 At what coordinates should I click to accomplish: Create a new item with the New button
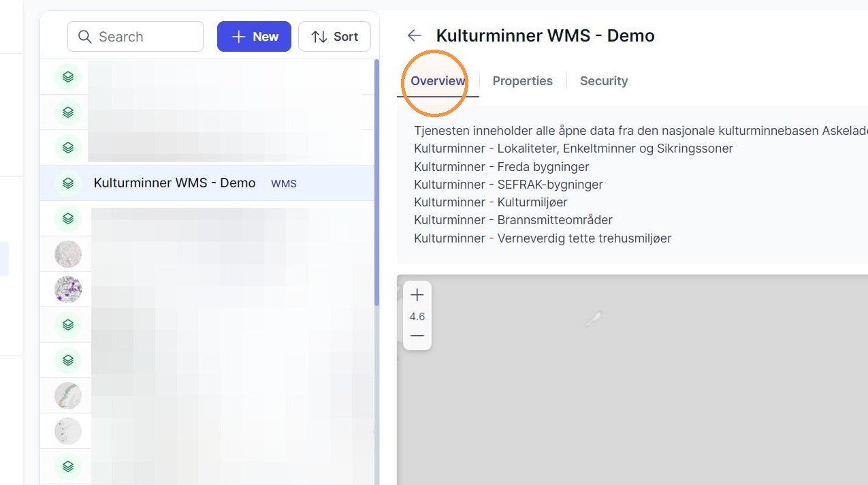click(254, 37)
